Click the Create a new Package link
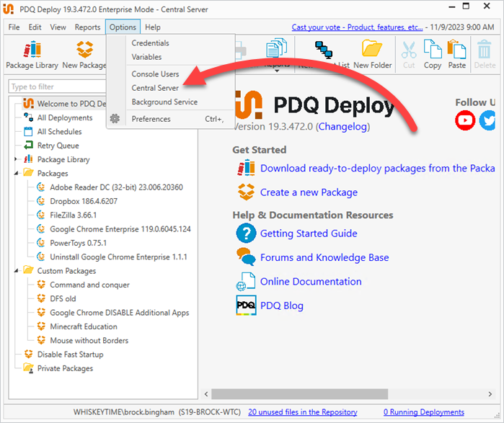Image resolution: width=504 pixels, height=423 pixels. (309, 192)
